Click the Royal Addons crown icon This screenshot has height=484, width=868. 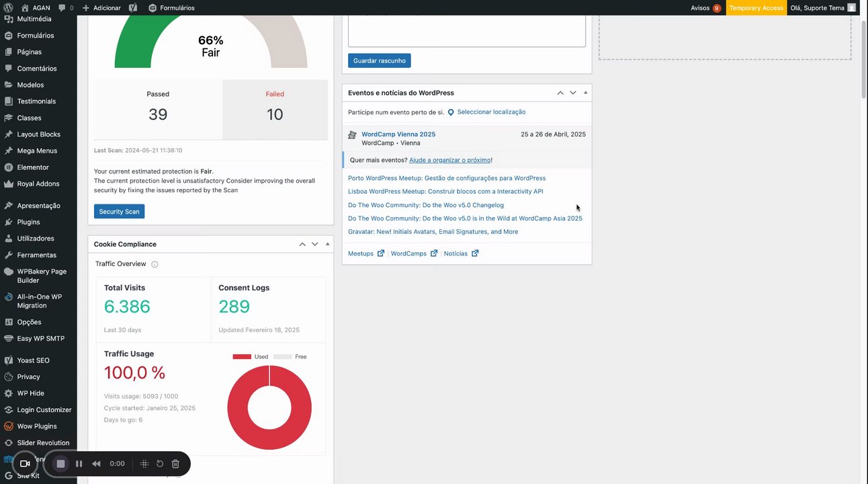click(8, 184)
